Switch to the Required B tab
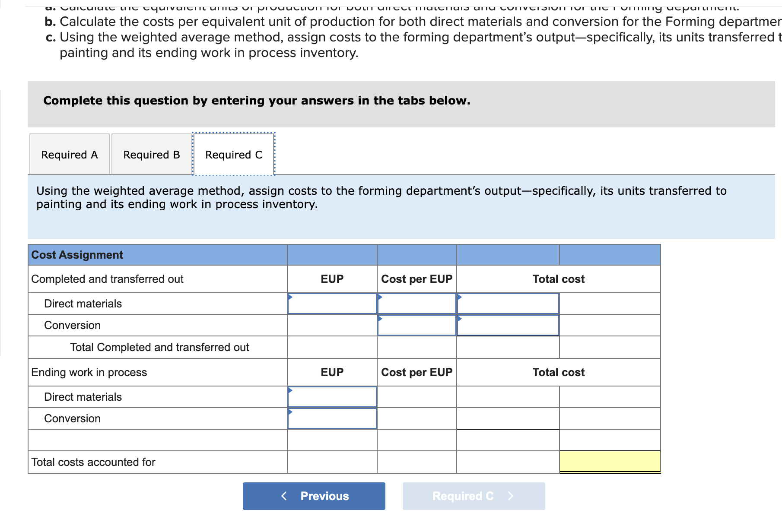Image resolution: width=782 pixels, height=532 pixels. (151, 154)
